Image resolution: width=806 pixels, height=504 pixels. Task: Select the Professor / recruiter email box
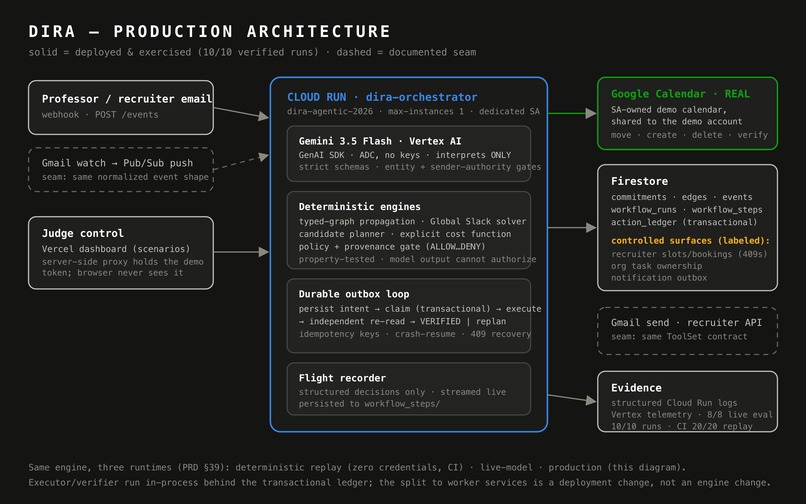[x=121, y=107]
